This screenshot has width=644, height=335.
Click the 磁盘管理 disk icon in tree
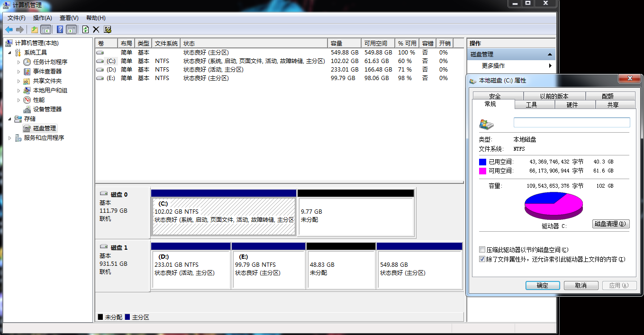point(27,128)
